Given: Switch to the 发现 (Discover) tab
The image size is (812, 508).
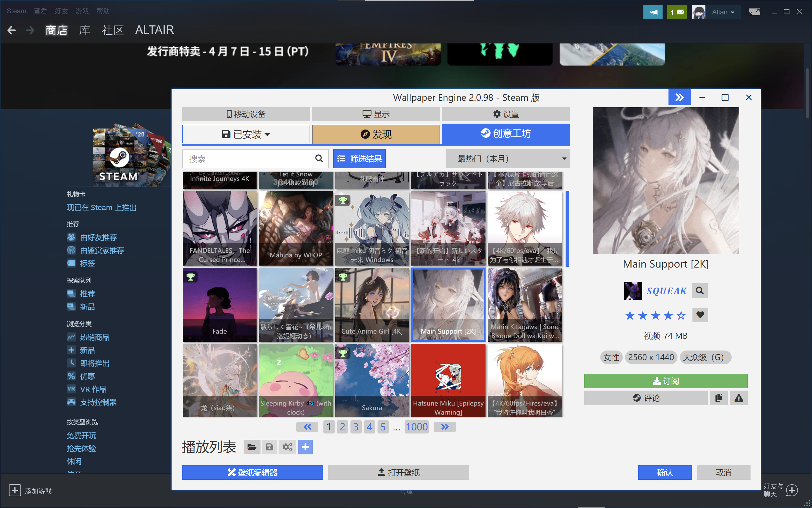Looking at the screenshot, I should point(376,134).
